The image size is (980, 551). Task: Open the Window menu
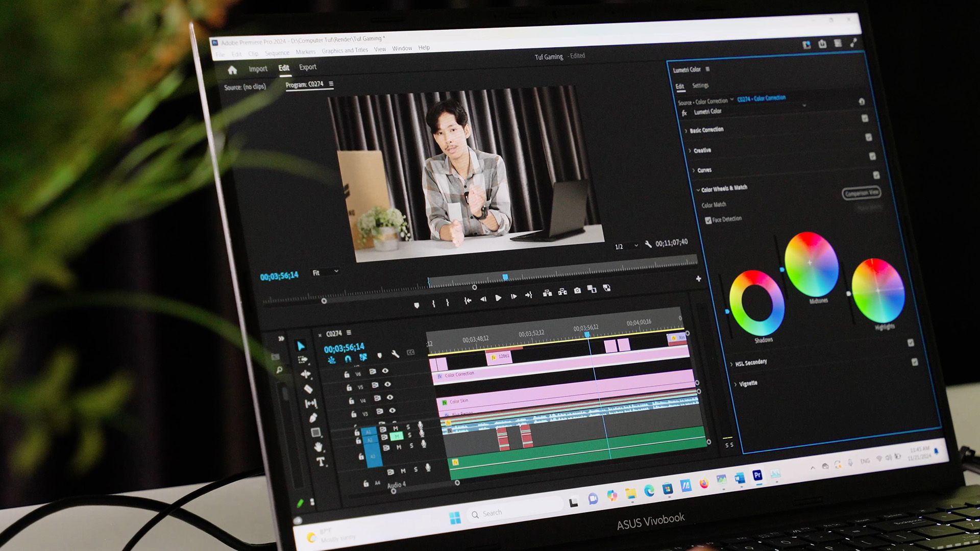tap(402, 48)
